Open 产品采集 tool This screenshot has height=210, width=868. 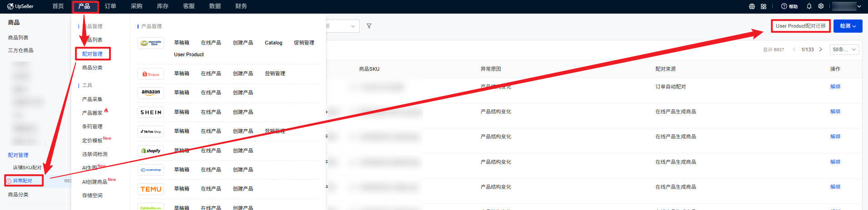tap(92, 99)
